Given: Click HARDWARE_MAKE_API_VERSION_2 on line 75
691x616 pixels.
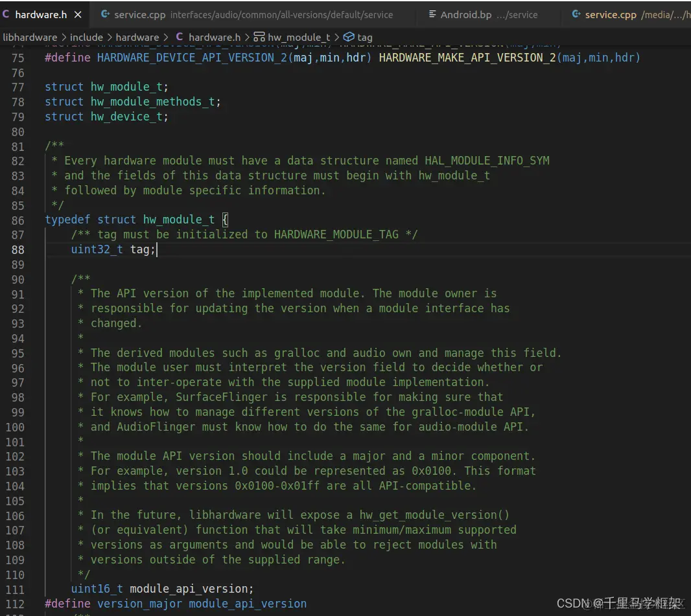Looking at the screenshot, I should point(467,58).
